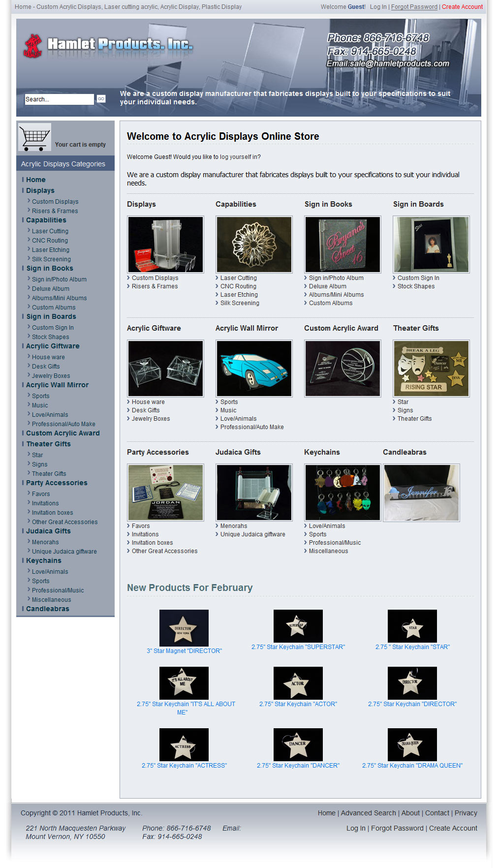Click the shopping cart icon
The height and width of the screenshot is (868, 498).
tap(34, 137)
